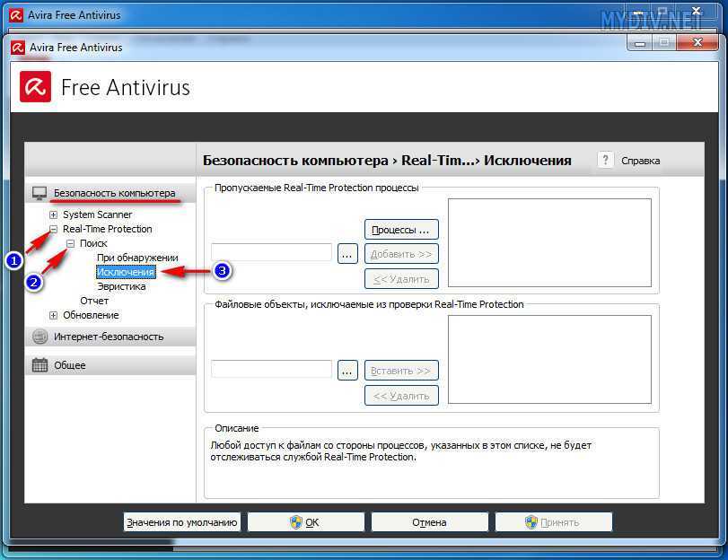Open the Общее section
728x560 pixels.
[70, 365]
